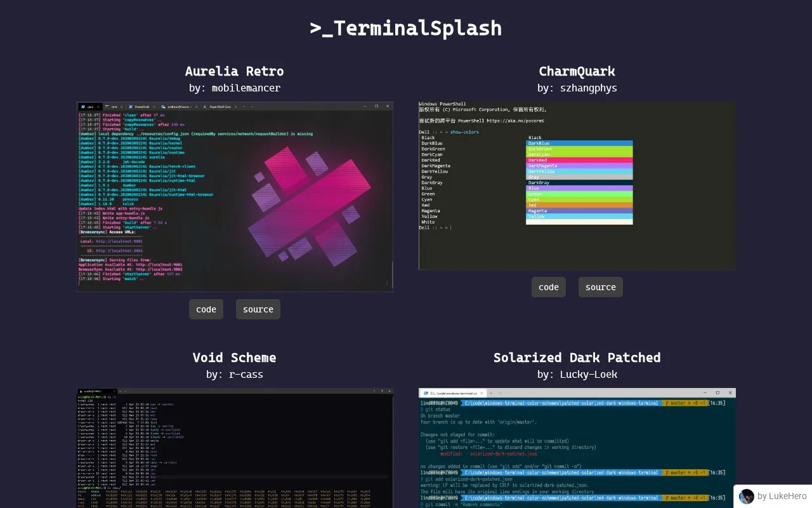The width and height of the screenshot is (812, 508).
Task: Open the 'by LukeHero' credit badge
Action: (x=773, y=497)
